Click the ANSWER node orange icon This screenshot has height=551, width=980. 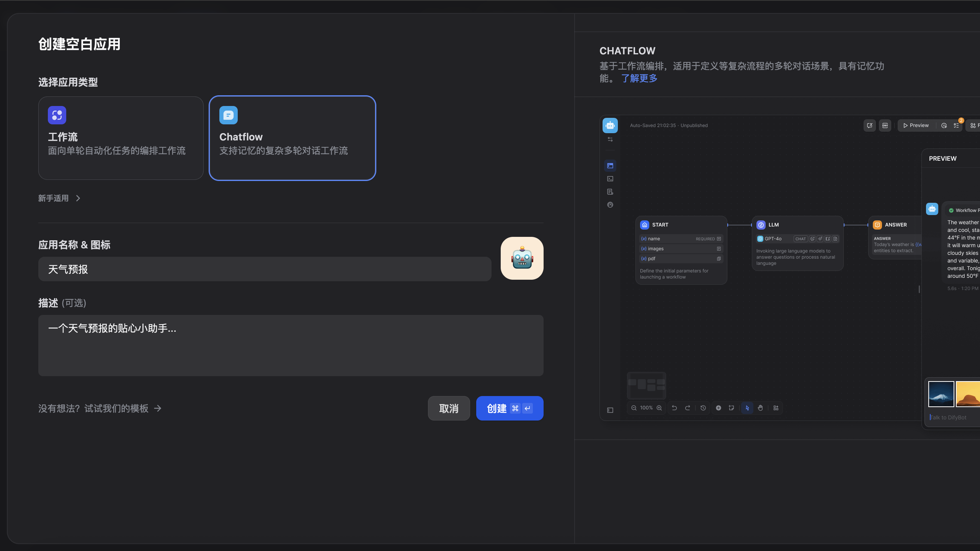pyautogui.click(x=877, y=225)
